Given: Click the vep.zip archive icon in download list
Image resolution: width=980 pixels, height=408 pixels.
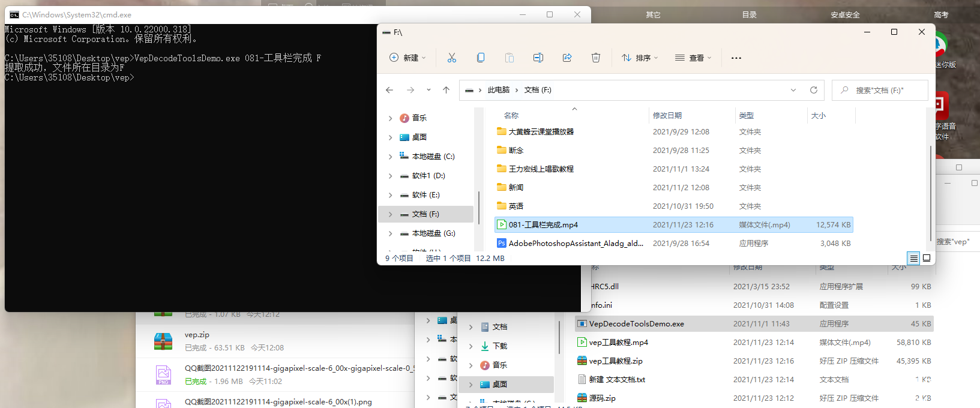Looking at the screenshot, I should tap(163, 341).
